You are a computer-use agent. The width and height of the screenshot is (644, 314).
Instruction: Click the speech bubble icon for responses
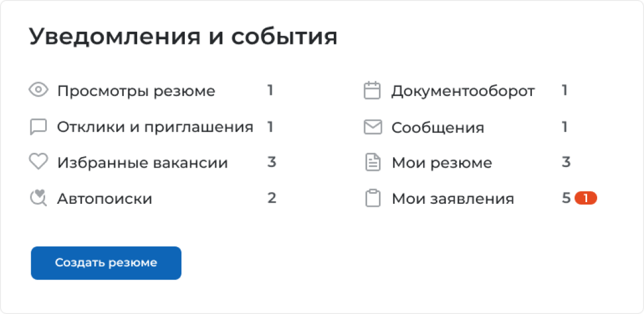coord(39,127)
